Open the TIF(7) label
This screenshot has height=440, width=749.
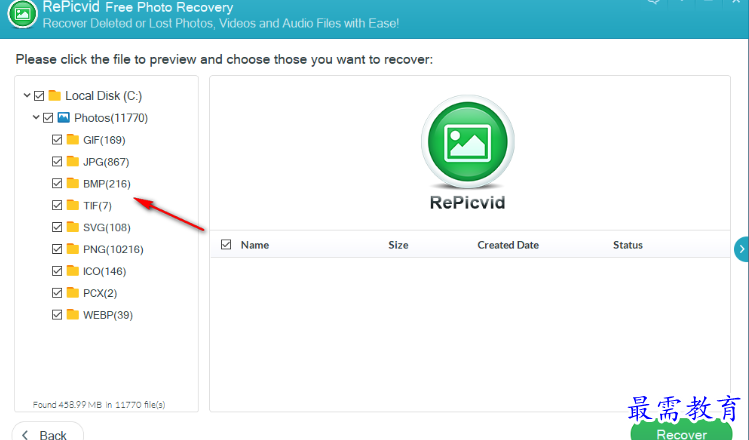click(x=97, y=206)
